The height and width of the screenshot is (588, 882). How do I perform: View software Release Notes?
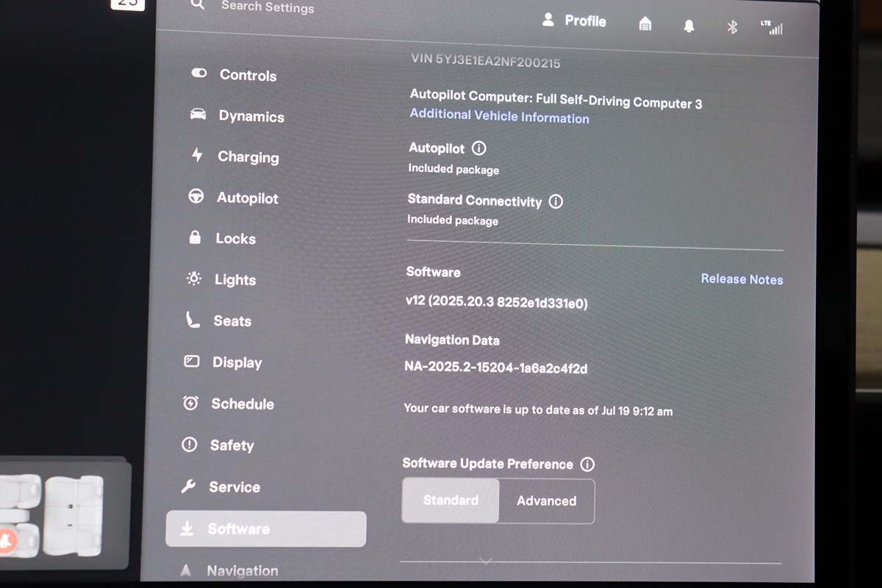742,279
